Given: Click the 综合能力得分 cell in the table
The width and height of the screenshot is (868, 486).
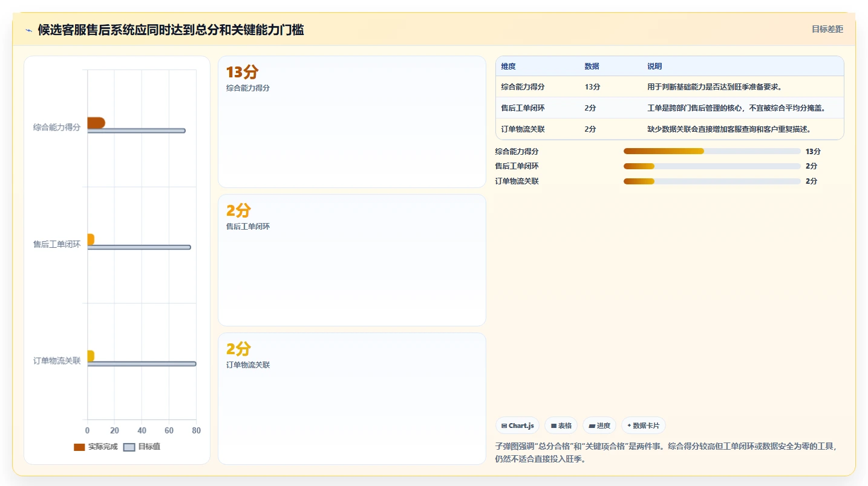Looking at the screenshot, I should [x=523, y=87].
